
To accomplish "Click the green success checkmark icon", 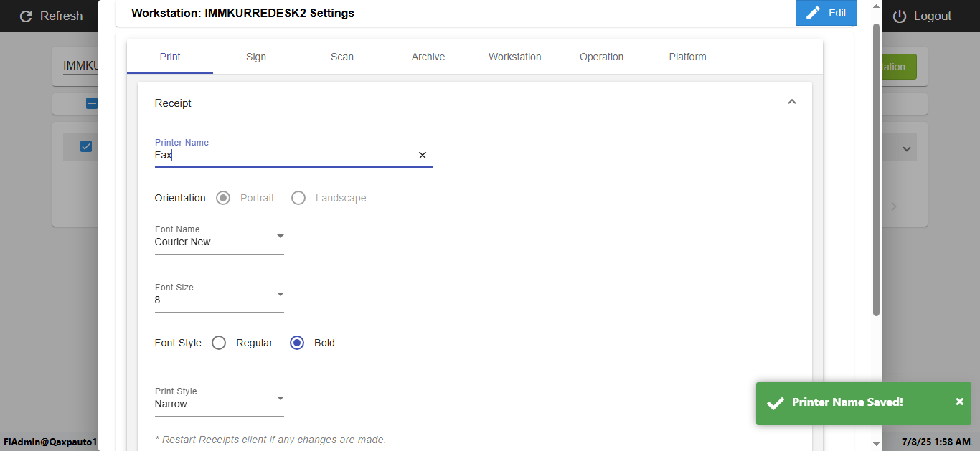I will (775, 403).
